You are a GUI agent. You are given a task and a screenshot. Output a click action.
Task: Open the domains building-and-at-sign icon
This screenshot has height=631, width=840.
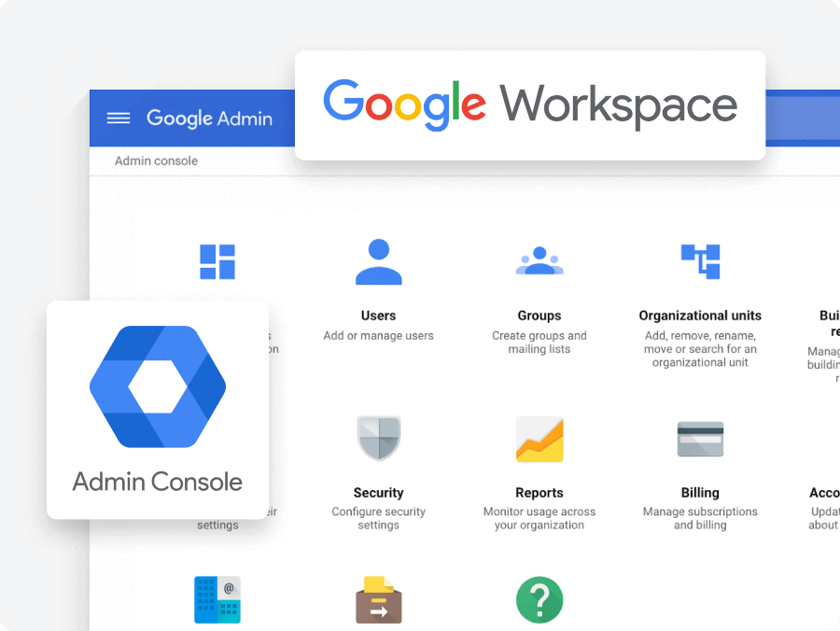[x=217, y=600]
